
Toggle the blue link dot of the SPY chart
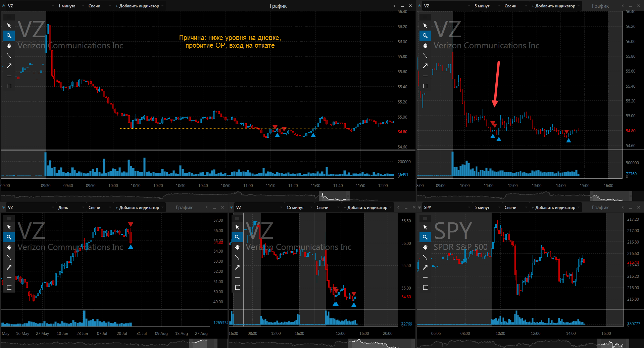tap(419, 208)
